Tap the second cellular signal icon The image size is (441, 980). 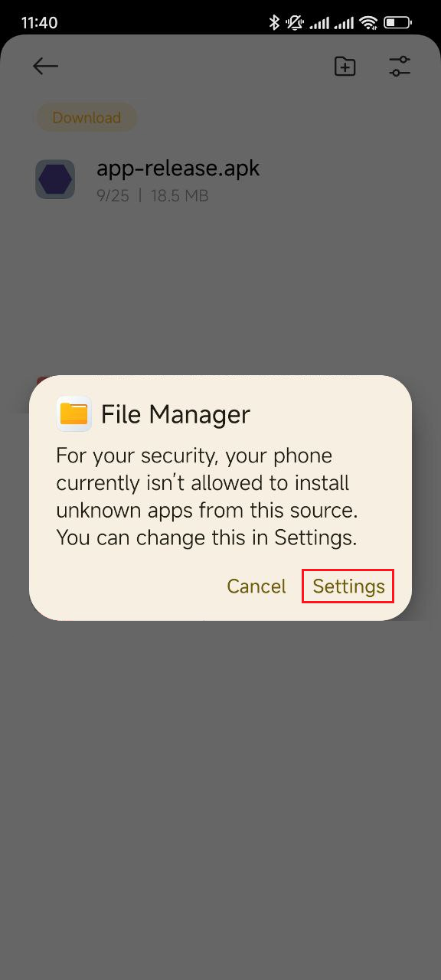pos(345,23)
